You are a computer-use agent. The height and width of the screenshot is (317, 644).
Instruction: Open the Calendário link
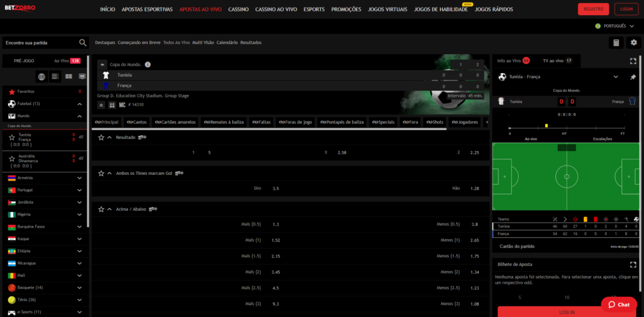pos(227,42)
